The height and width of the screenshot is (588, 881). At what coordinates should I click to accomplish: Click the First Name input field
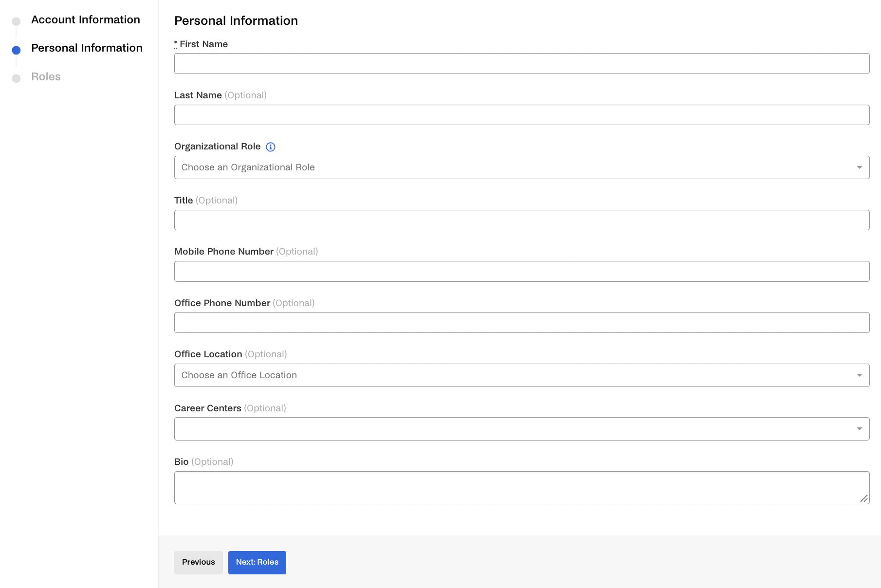(x=522, y=64)
